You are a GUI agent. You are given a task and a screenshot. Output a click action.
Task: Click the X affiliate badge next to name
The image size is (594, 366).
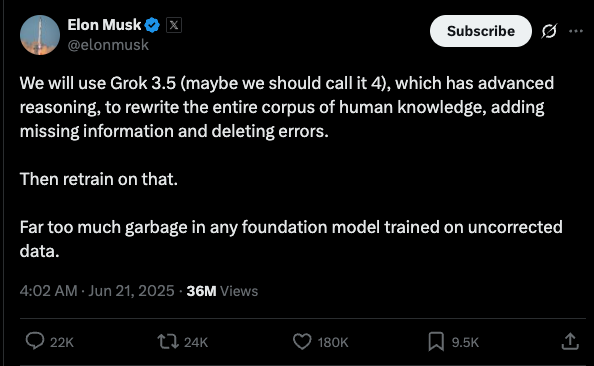click(174, 25)
